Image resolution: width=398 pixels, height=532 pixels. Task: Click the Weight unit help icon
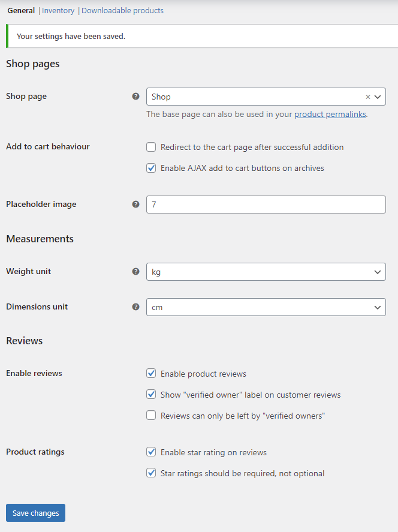coord(135,272)
